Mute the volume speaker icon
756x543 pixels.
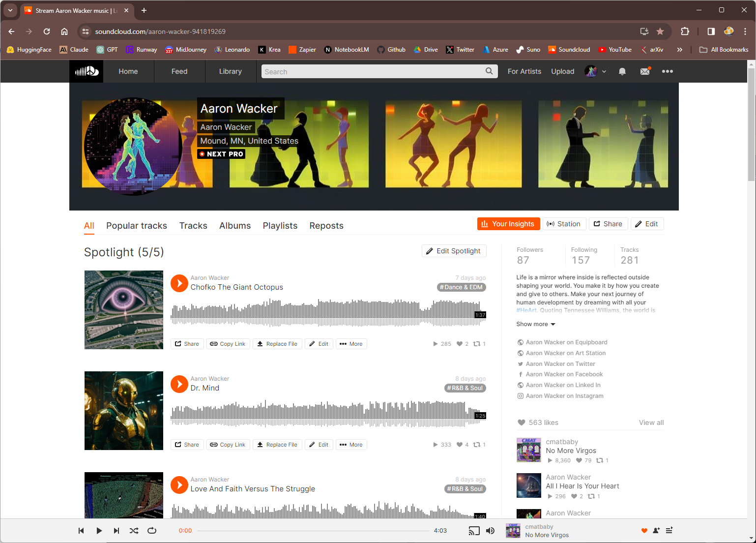coord(490,531)
